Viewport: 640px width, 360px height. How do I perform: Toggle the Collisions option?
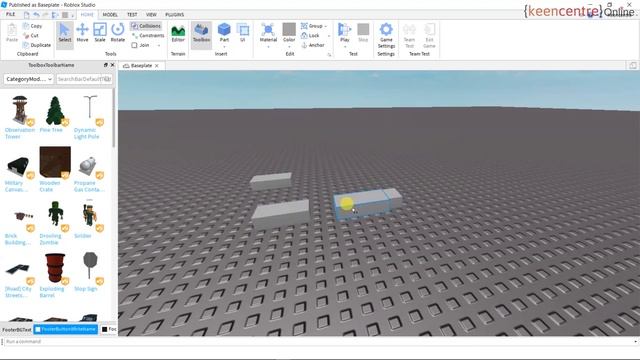coord(146,26)
